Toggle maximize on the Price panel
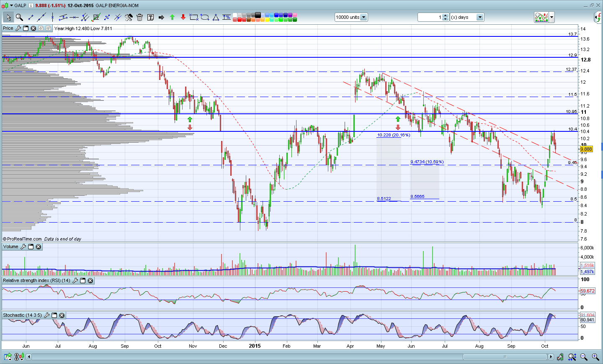603x364 pixels. 26,28
